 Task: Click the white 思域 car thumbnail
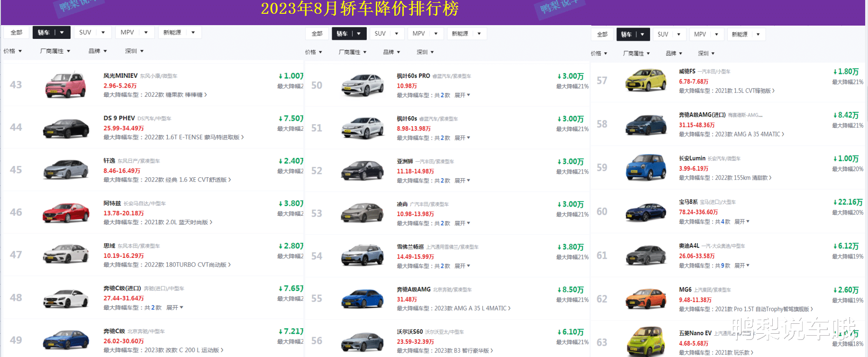[x=66, y=255]
